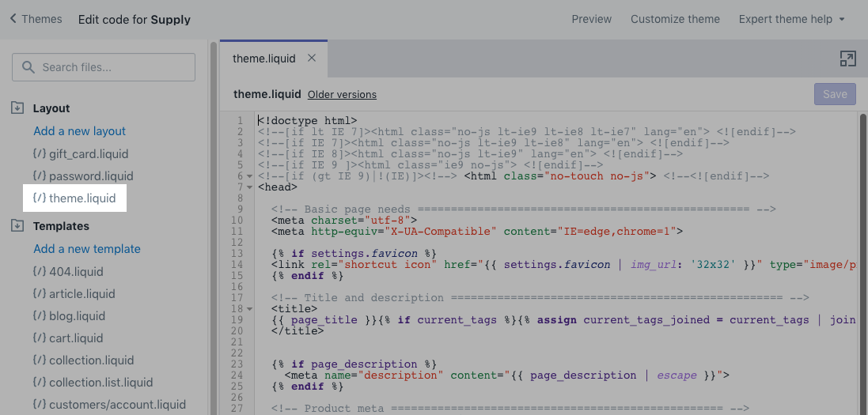Collapse the title block at line 18
This screenshot has width=868, height=415.
tap(250, 309)
